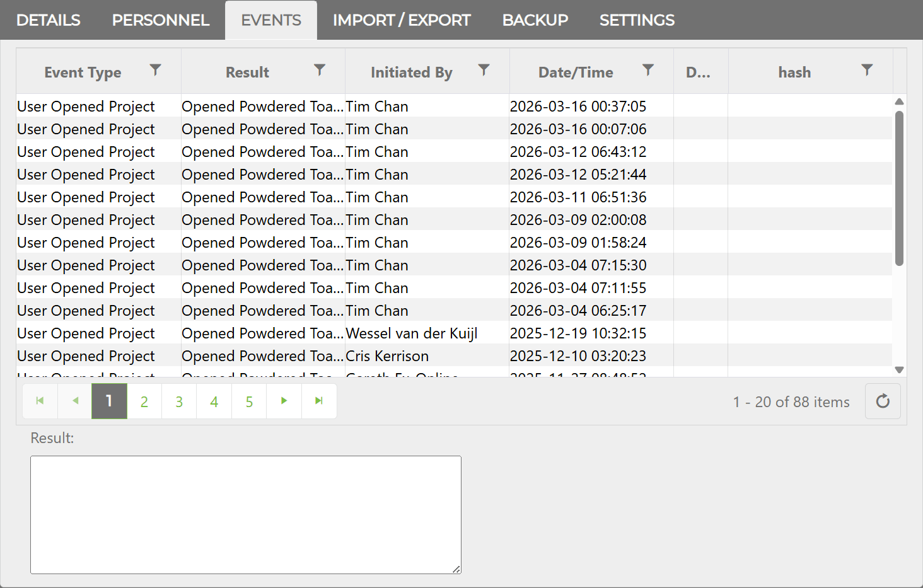Open the IMPORT / EXPORT tab
The height and width of the screenshot is (588, 923).
click(402, 20)
